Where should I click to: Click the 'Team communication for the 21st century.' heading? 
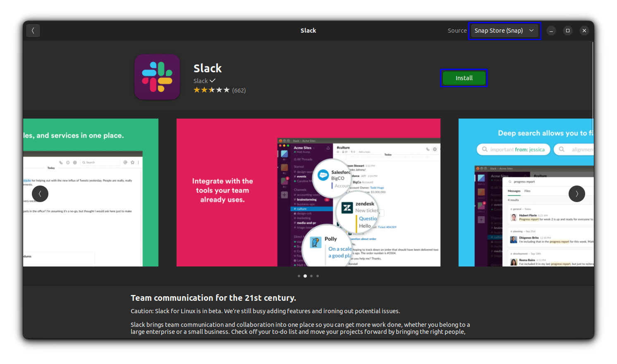[213, 298]
